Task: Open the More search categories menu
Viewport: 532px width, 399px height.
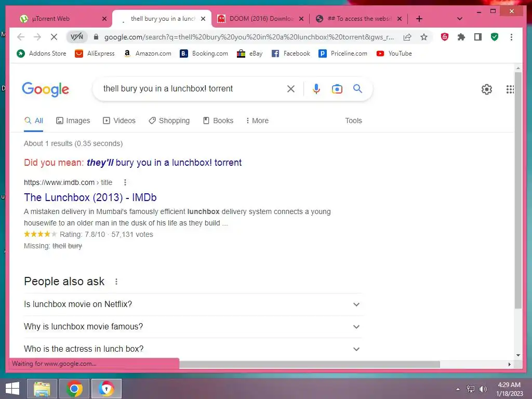Action: tap(257, 121)
